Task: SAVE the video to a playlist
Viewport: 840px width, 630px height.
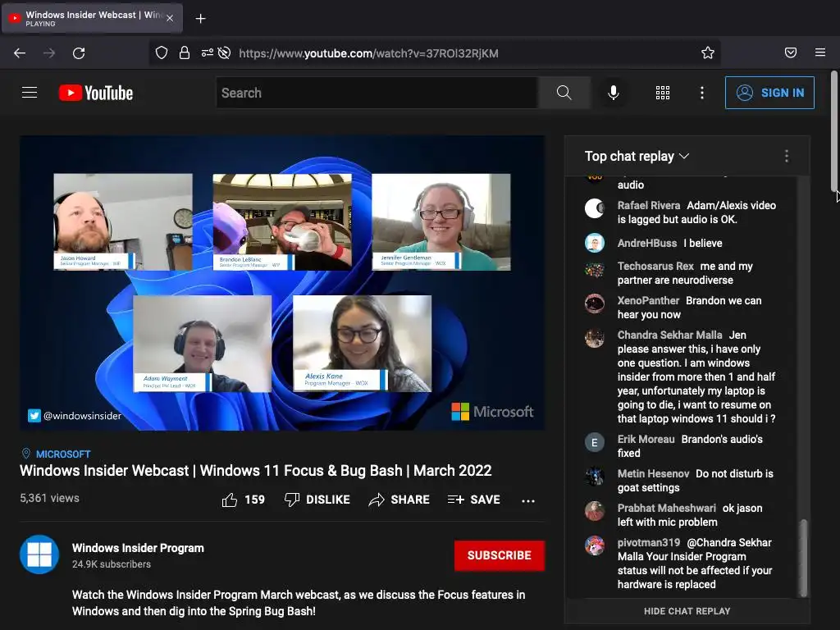Action: pos(473,500)
